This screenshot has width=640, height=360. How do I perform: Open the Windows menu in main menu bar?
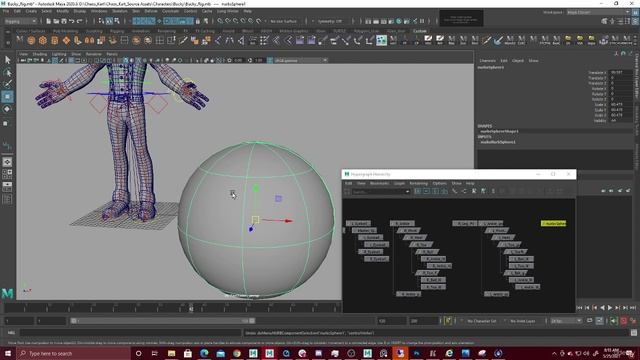tap(99, 11)
